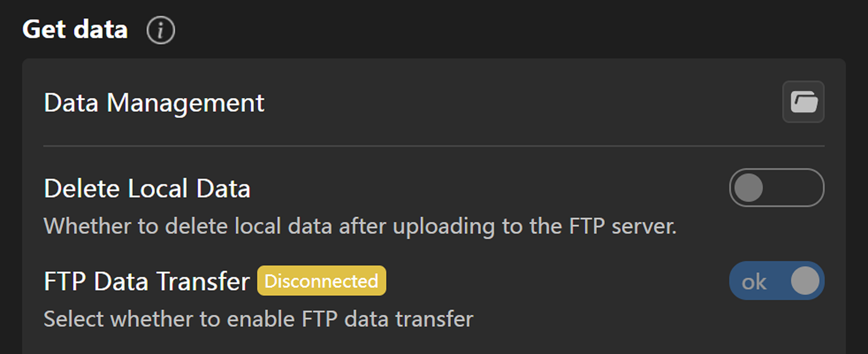Click the divider line under Data Management

click(433, 146)
